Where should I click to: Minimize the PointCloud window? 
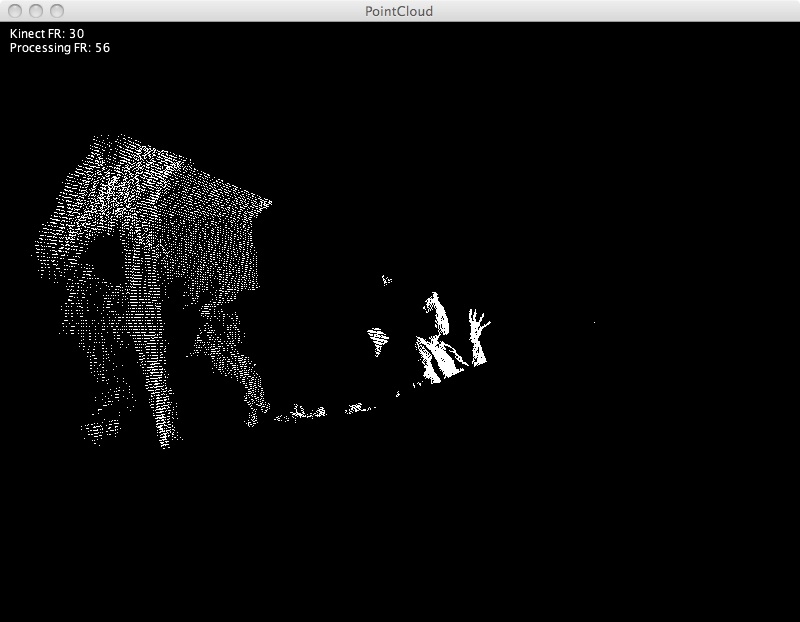[36, 11]
